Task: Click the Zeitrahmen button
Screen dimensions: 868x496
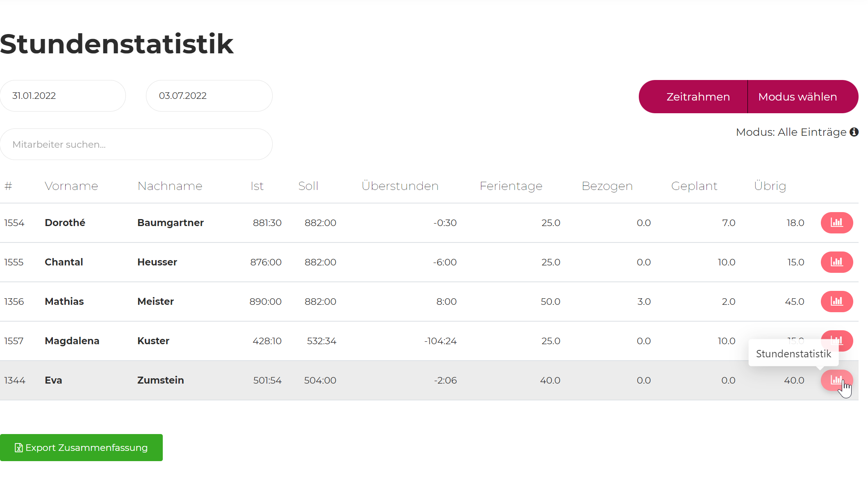Action: tap(698, 97)
